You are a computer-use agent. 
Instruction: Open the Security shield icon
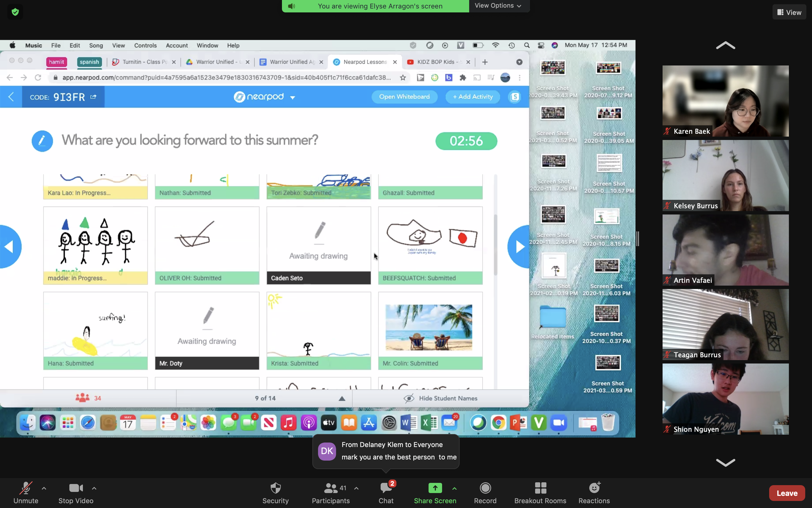coord(275,488)
